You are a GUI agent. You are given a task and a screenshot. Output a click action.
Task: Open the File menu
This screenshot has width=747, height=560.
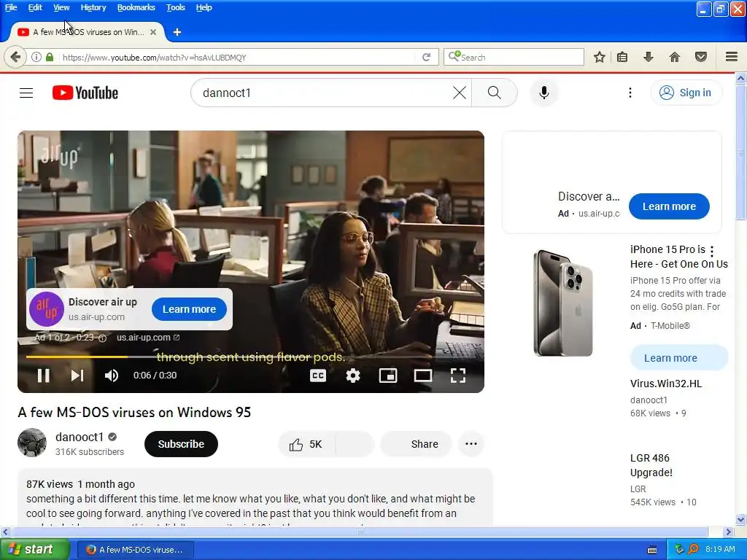[x=11, y=7]
